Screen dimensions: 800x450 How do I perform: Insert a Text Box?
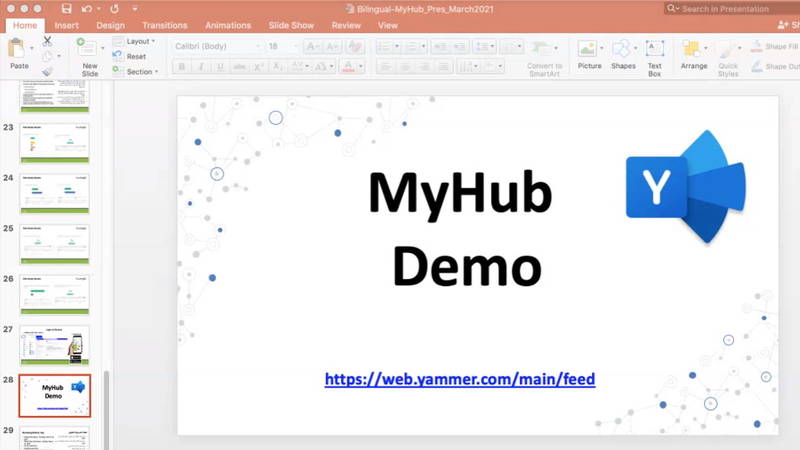654,54
